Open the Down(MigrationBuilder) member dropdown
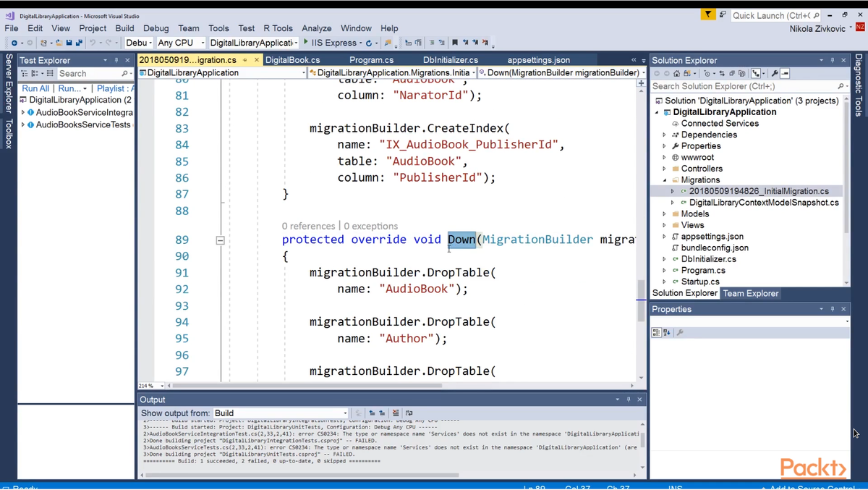Image resolution: width=868 pixels, height=490 pixels. [562, 72]
